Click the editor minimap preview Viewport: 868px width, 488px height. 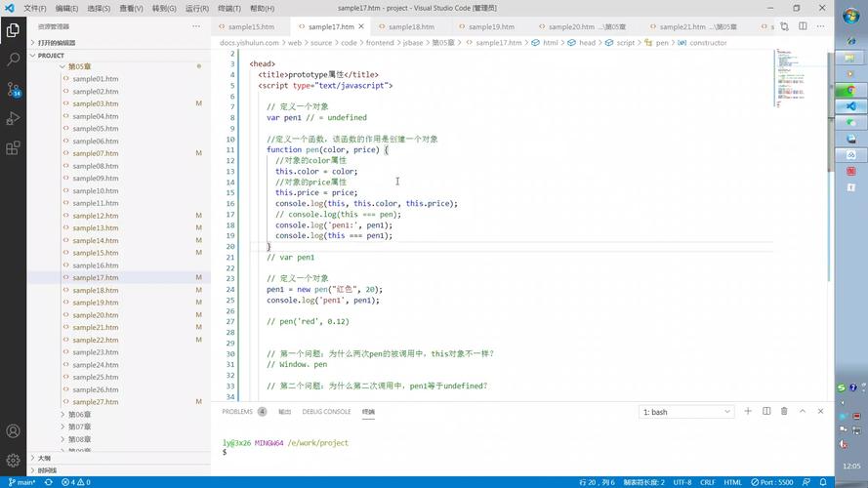tap(791, 77)
